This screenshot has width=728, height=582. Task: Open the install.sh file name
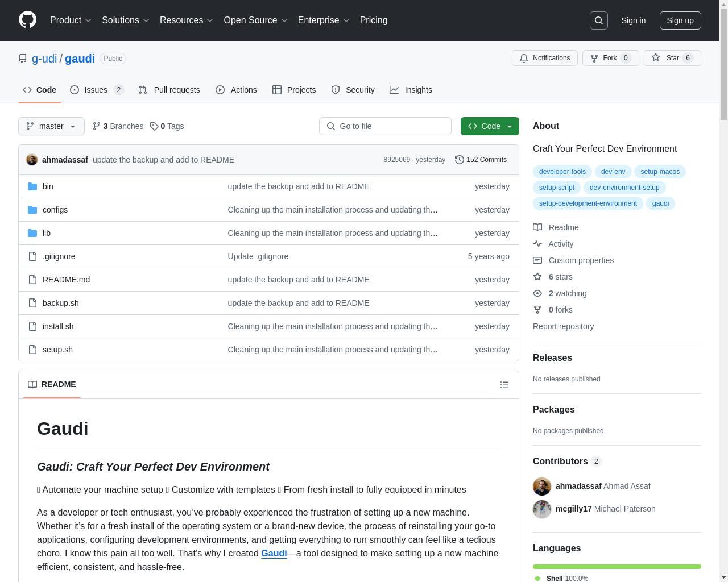pyautogui.click(x=58, y=326)
